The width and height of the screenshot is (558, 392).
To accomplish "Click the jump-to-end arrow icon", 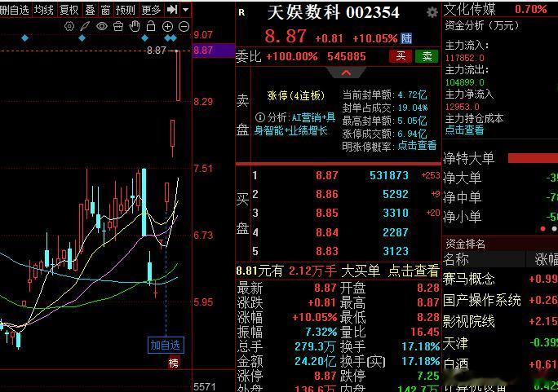I will pos(172,10).
